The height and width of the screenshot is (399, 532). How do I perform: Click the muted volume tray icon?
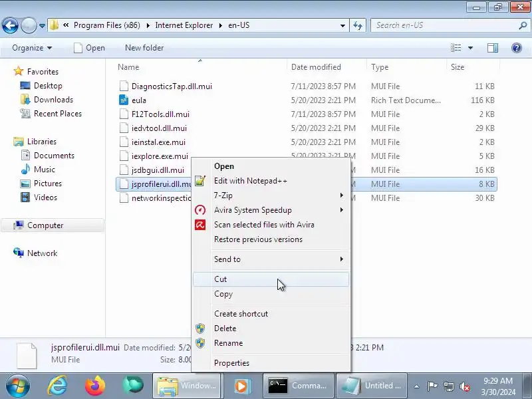(x=464, y=386)
